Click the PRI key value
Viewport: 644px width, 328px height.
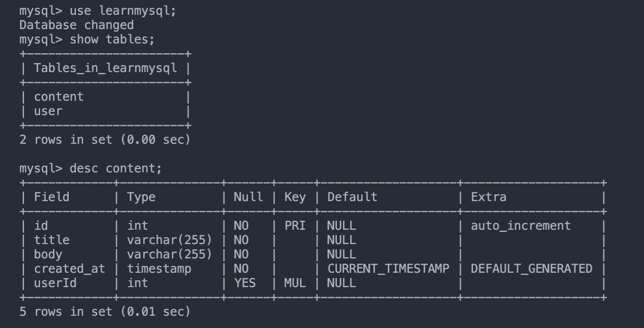(295, 226)
